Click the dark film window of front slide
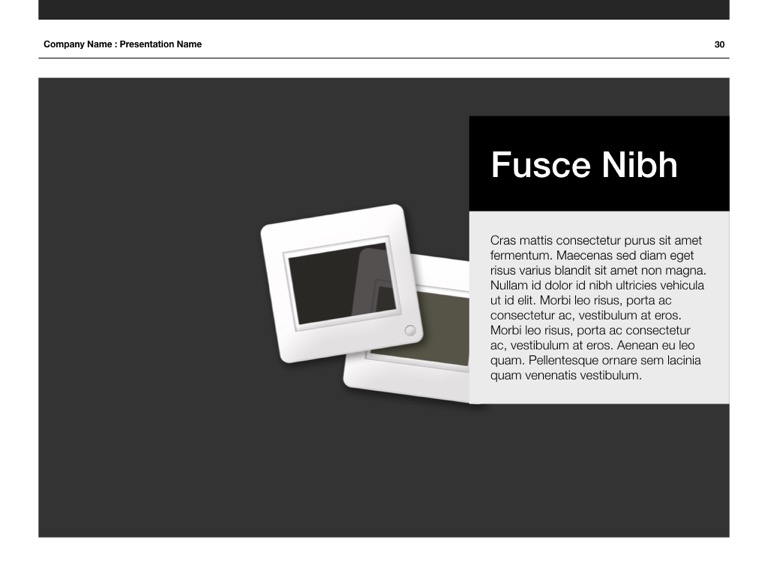Screen dimensions: 768x576 pyautogui.click(x=320, y=290)
